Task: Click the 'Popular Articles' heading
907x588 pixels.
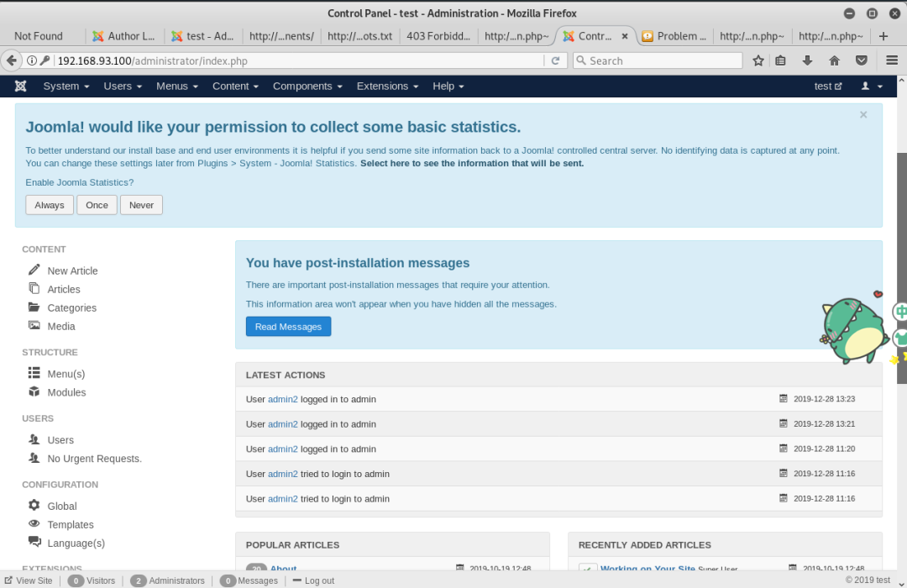Action: click(293, 545)
